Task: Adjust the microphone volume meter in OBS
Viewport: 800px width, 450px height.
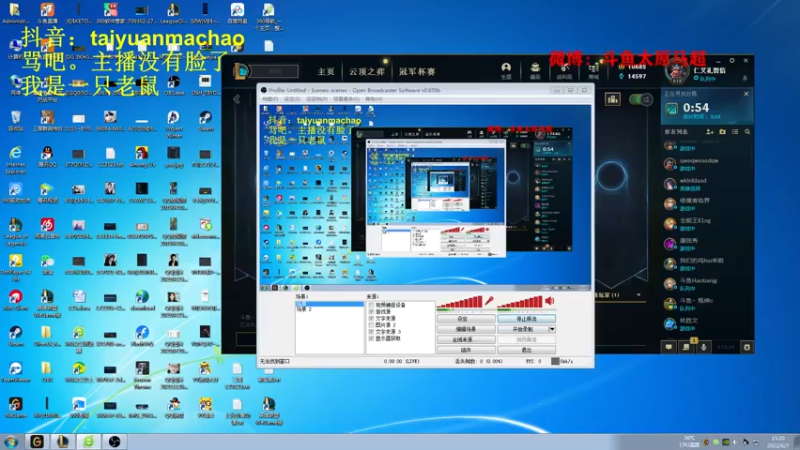Action: (460, 303)
